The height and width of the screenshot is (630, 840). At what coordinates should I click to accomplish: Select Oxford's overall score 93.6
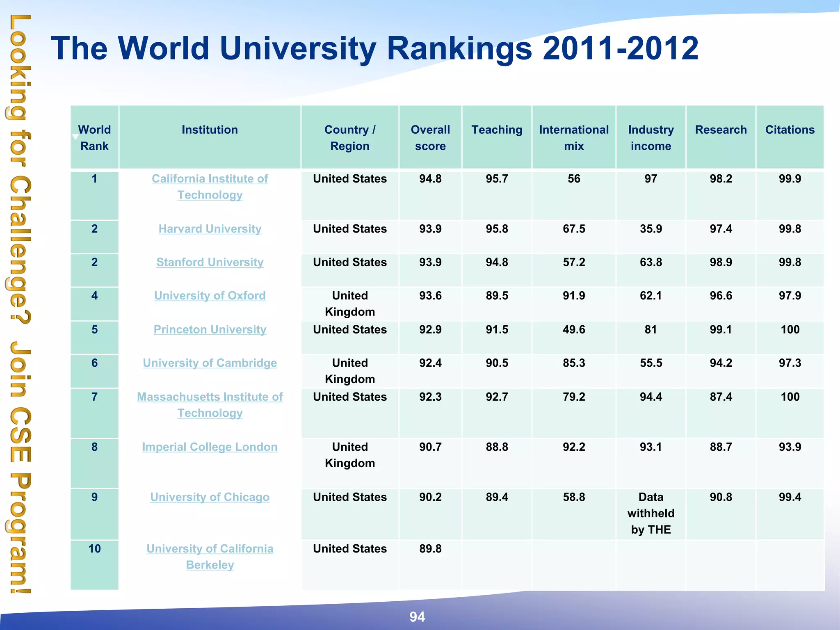point(430,296)
